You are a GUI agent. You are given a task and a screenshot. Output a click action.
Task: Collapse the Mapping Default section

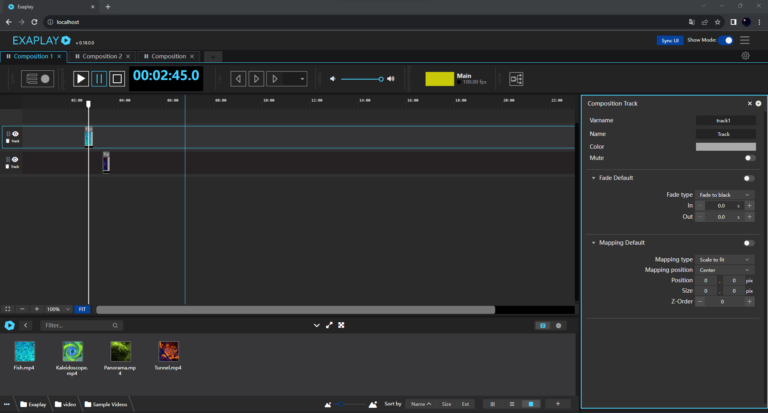[x=593, y=243]
